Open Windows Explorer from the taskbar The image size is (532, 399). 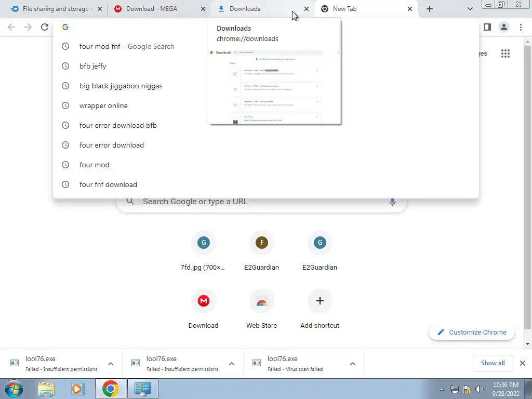tap(46, 389)
